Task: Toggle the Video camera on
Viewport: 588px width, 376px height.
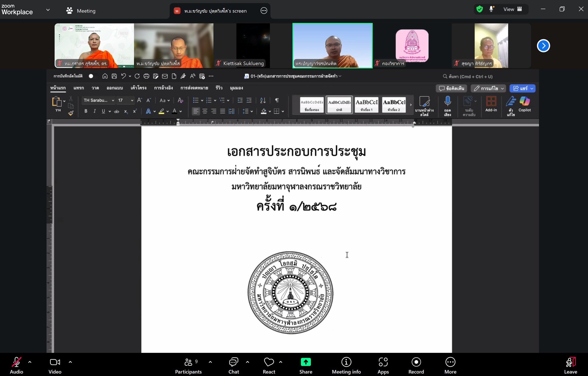Action: [x=55, y=362]
